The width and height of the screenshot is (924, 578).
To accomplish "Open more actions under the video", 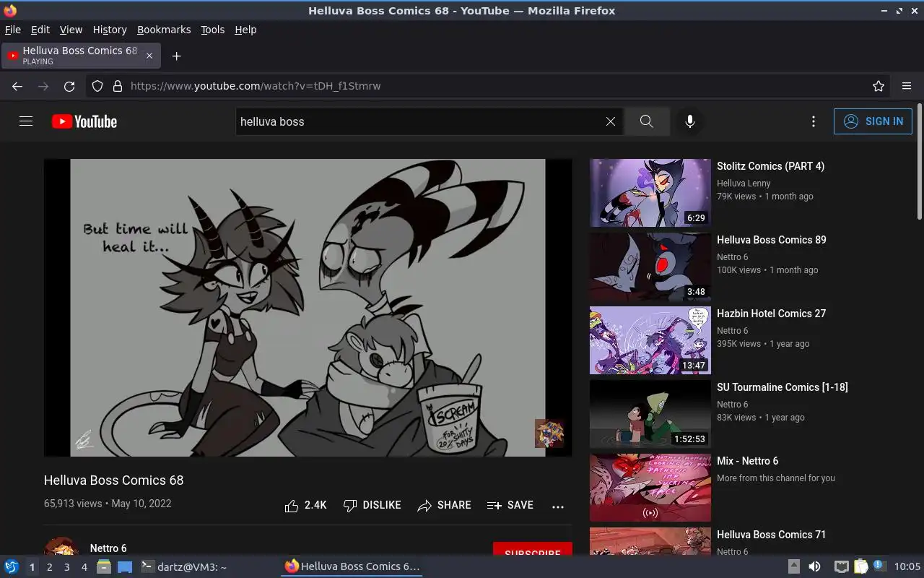I will [x=558, y=506].
